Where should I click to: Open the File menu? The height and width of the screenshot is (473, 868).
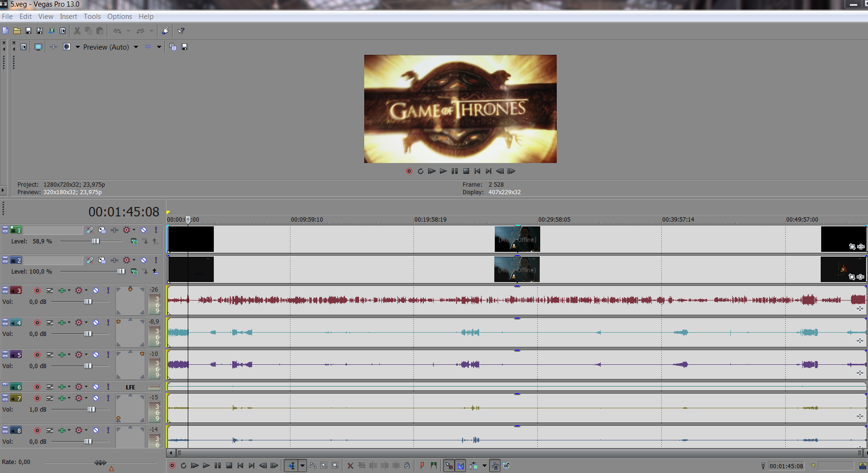[7, 17]
